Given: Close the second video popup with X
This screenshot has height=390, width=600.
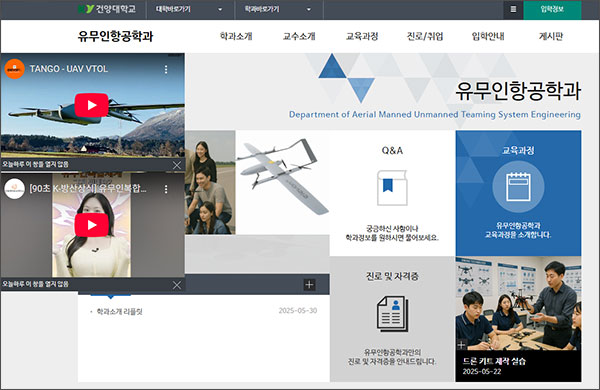Looking at the screenshot, I should [177, 285].
